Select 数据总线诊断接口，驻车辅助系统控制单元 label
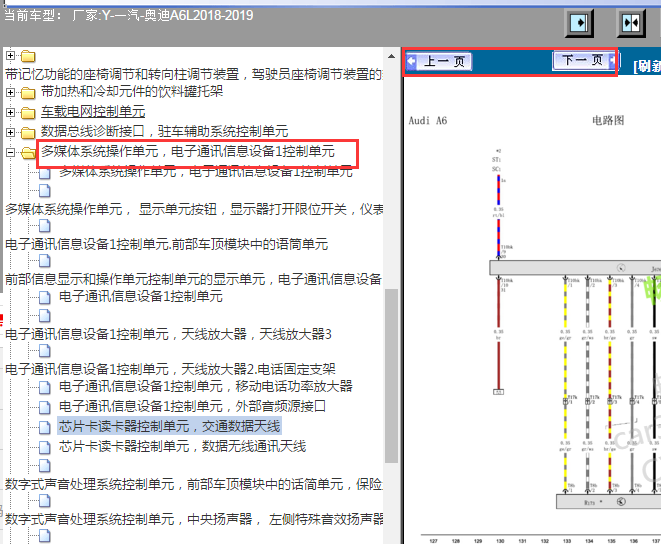Image resolution: width=661 pixels, height=544 pixels. (x=164, y=132)
